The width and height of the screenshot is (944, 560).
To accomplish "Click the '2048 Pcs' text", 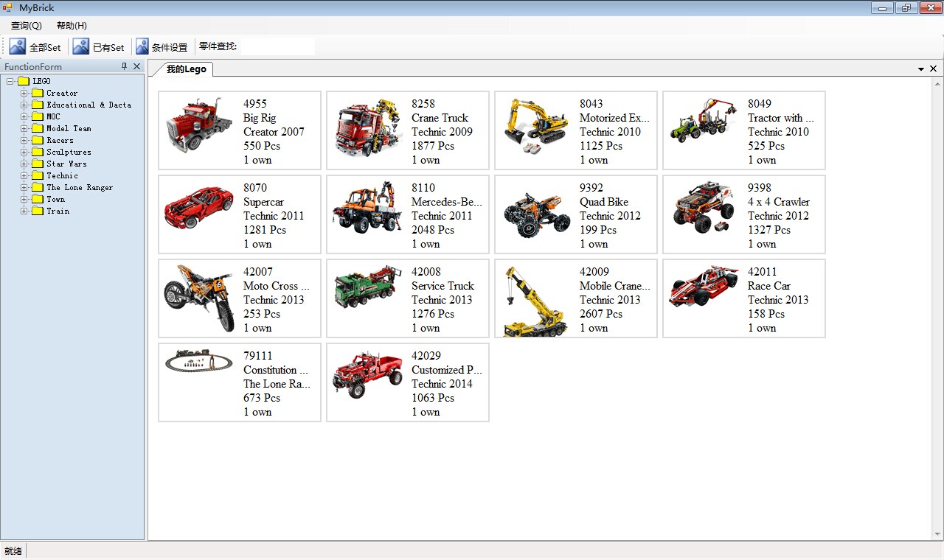I will (x=433, y=230).
